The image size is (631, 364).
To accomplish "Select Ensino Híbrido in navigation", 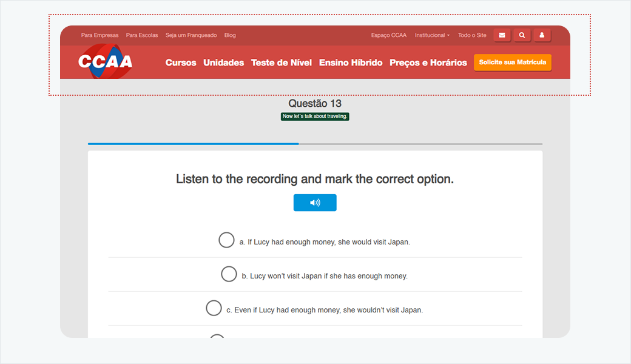I will coord(351,62).
